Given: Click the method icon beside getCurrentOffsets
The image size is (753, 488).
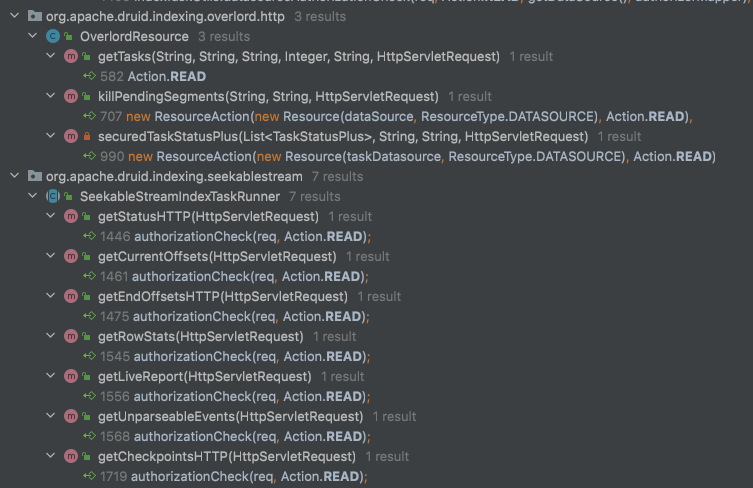Looking at the screenshot, I should (x=71, y=256).
